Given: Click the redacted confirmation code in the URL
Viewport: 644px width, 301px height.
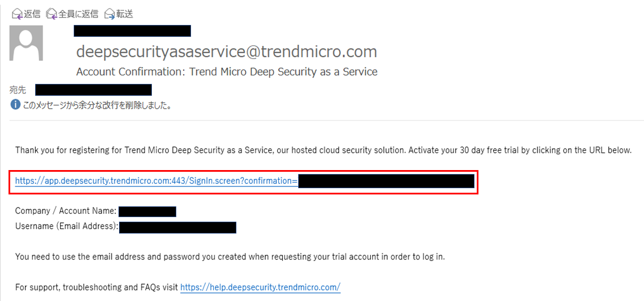Looking at the screenshot, I should (385, 181).
